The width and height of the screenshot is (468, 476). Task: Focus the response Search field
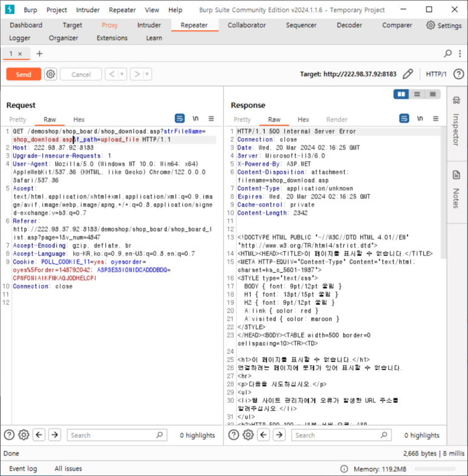(x=341, y=435)
